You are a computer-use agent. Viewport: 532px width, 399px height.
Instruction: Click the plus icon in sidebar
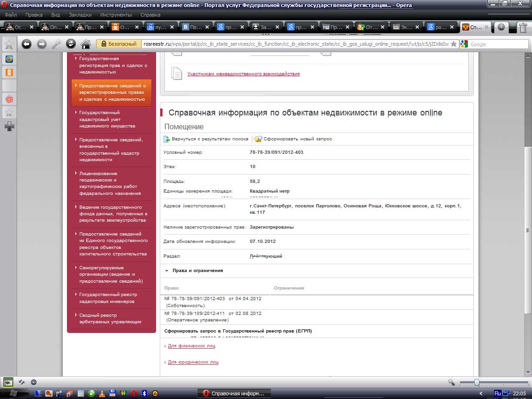[x=9, y=126]
